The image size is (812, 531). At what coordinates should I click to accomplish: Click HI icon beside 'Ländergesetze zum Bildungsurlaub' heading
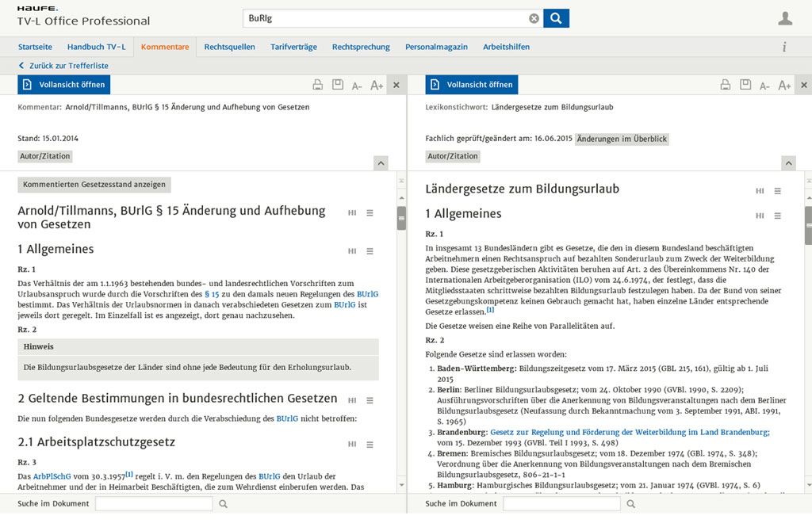coord(760,191)
